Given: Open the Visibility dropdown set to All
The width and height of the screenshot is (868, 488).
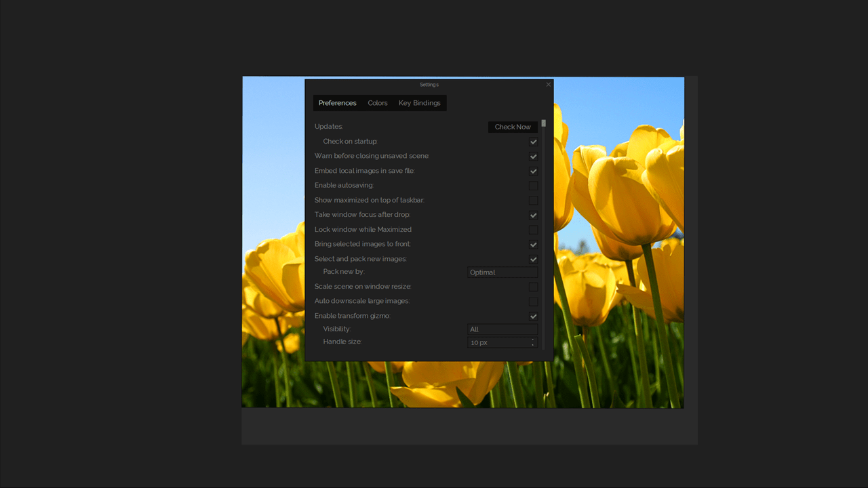Looking at the screenshot, I should 502,329.
